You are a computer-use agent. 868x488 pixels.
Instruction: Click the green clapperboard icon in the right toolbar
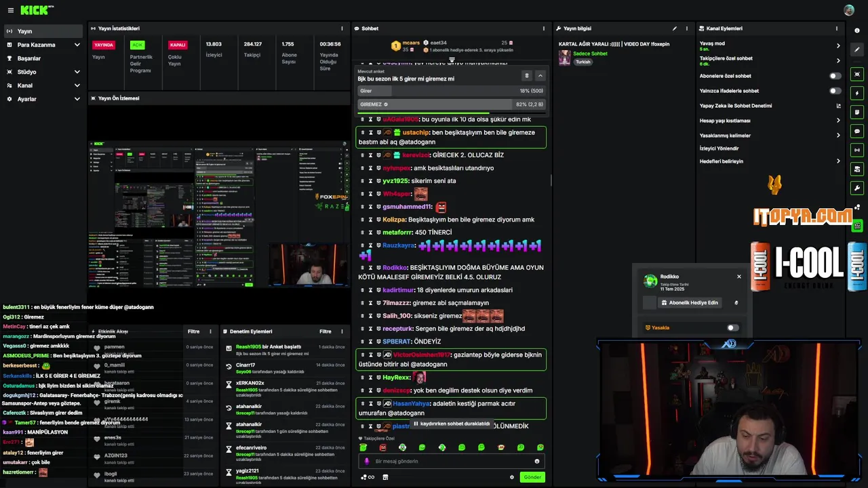[x=857, y=226]
